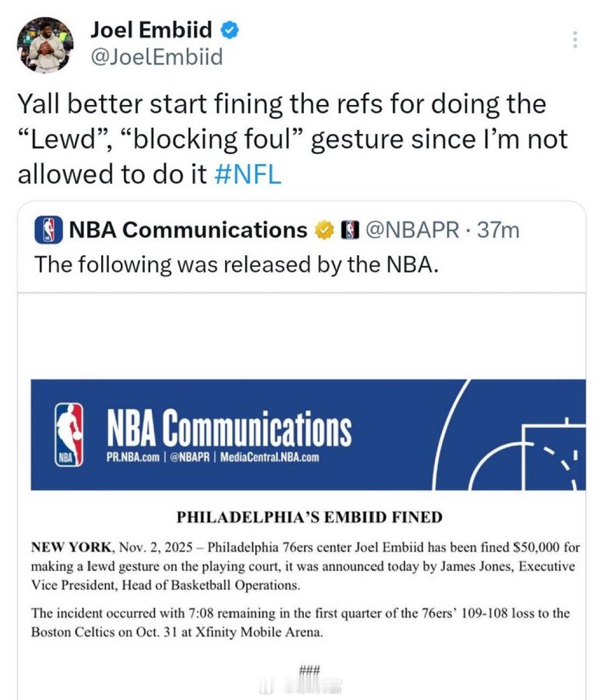This screenshot has height=700, width=601.
Task: Click the NBA affiliate badge beside gold checkmark
Action: 351,230
